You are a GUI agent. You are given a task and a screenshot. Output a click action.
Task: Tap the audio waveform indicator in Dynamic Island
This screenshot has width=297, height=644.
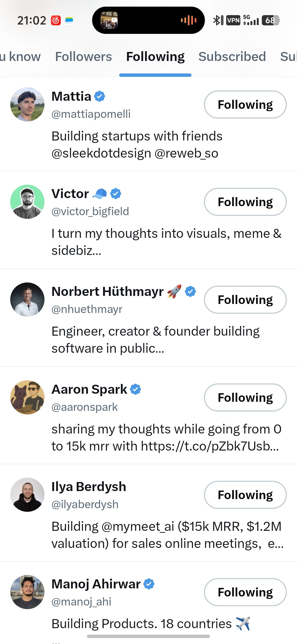click(188, 20)
